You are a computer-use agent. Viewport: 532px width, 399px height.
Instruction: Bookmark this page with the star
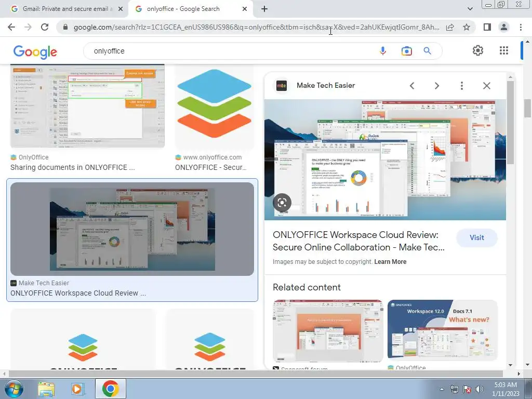point(467,27)
